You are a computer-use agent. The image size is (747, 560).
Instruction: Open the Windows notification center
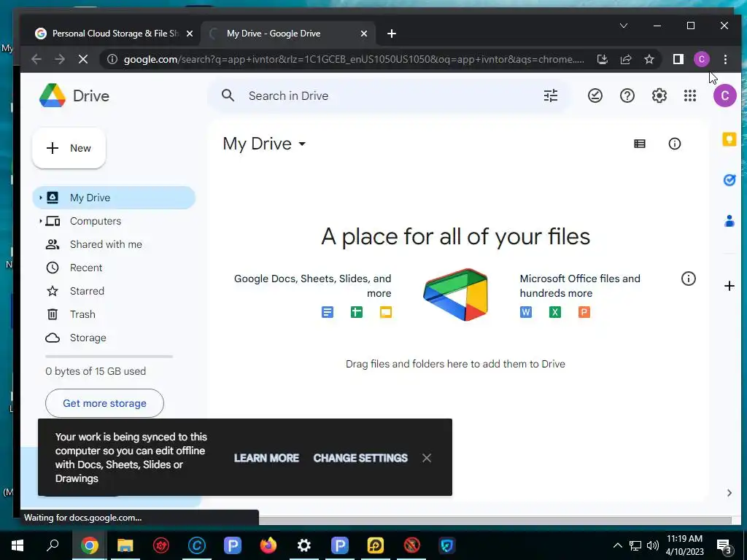724,546
